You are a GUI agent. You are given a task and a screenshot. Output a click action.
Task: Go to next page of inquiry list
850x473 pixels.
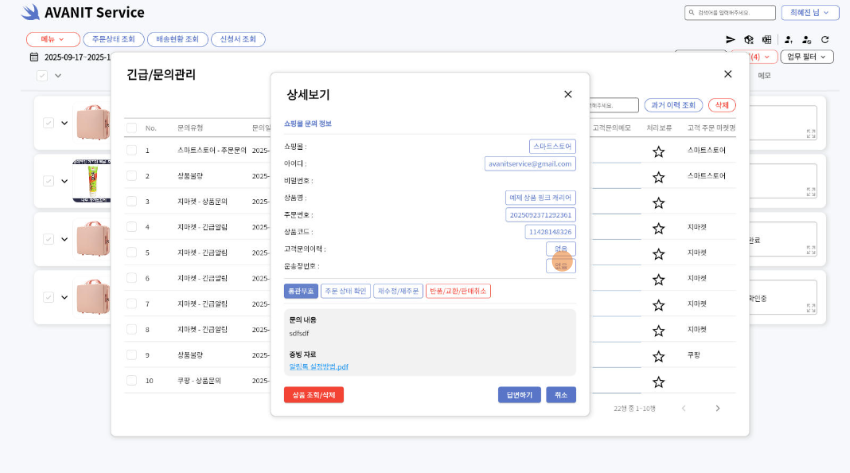pos(717,408)
